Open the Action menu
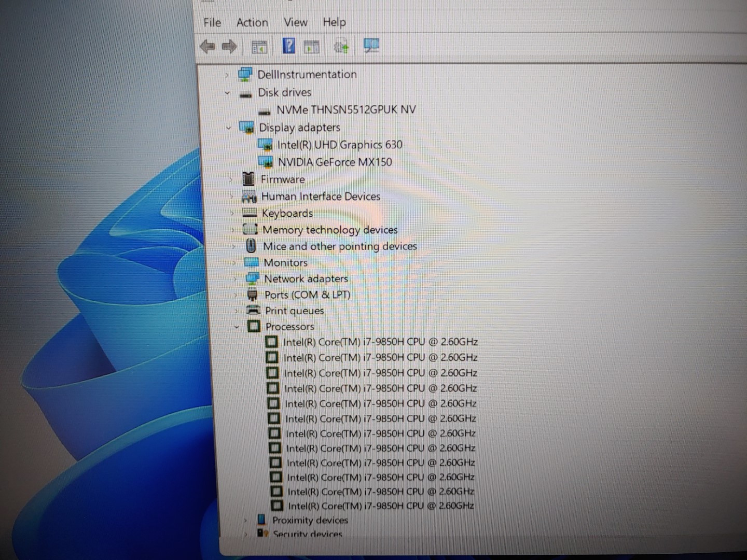 (252, 22)
